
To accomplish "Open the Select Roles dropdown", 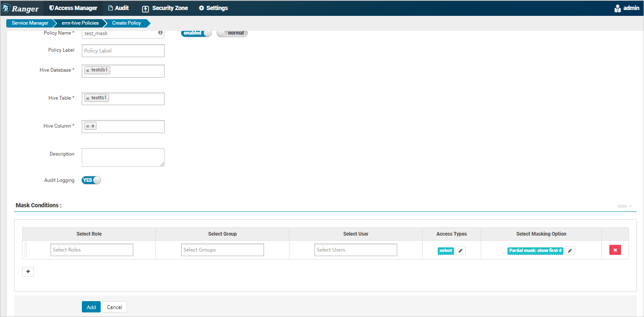I will 92,250.
